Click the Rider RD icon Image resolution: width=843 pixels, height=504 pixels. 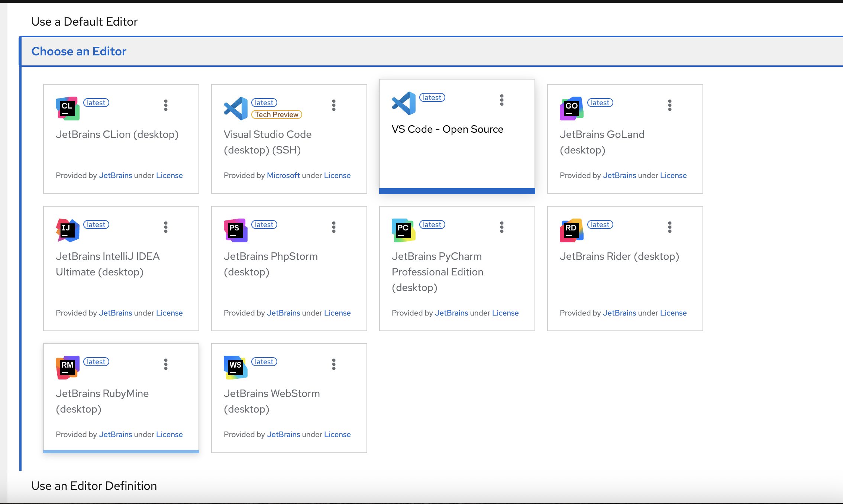click(571, 230)
